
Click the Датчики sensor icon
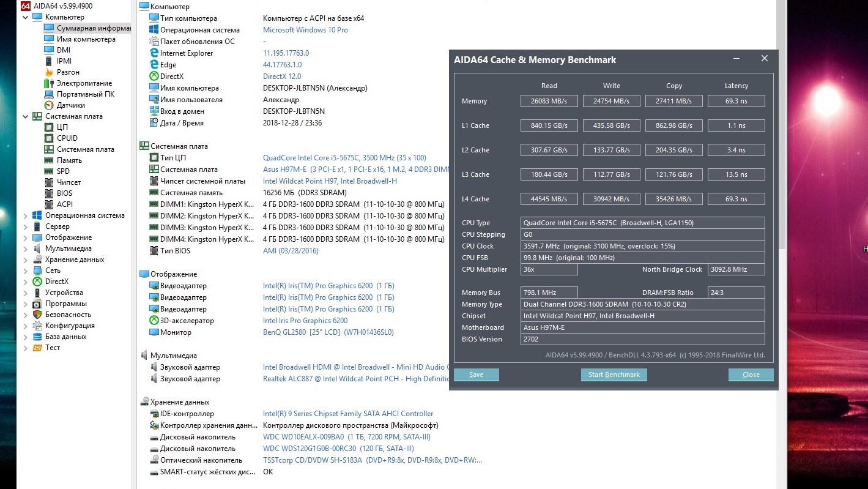tap(49, 105)
